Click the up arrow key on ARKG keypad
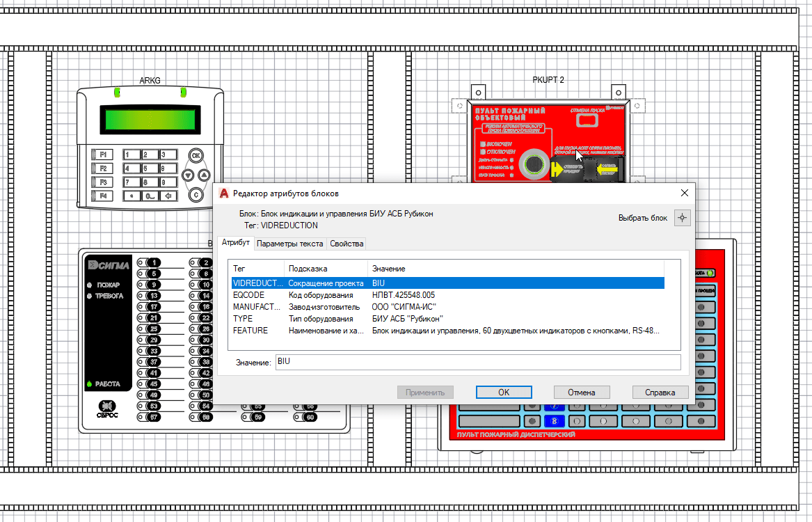This screenshot has width=812, height=522. (x=204, y=175)
